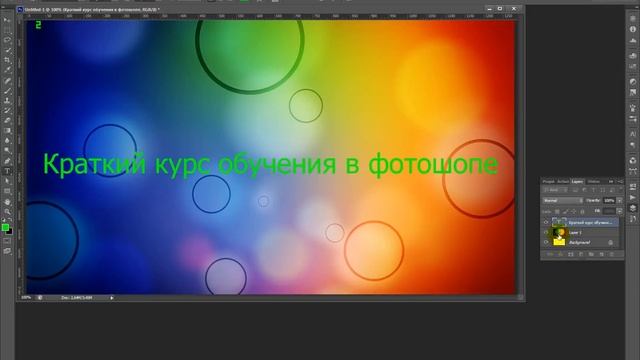This screenshot has width=640, height=360.
Task: Add a layer mask from Layers panel bottom
Action: pyautogui.click(x=571, y=254)
